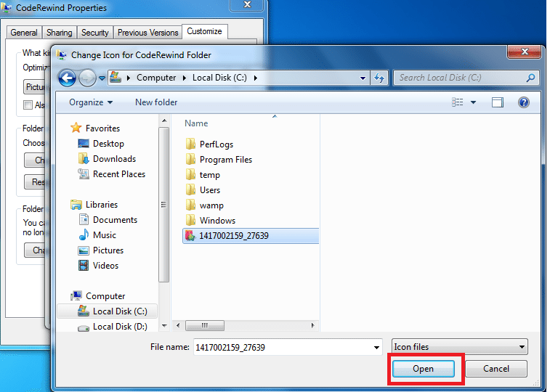The width and height of the screenshot is (550, 392).
Task: Click the Open button
Action: coord(424,369)
